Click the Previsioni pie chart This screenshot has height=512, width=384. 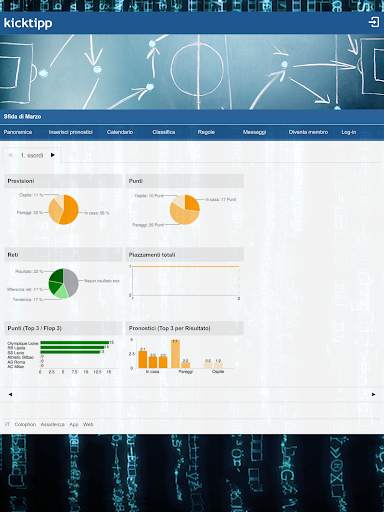[x=63, y=210]
